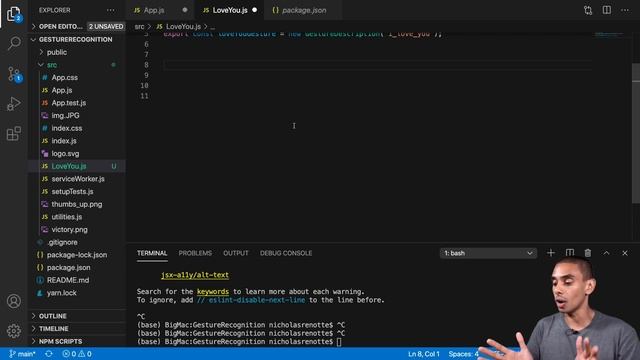Follow the jsx-a11y/alt-text terminal link

195,275
